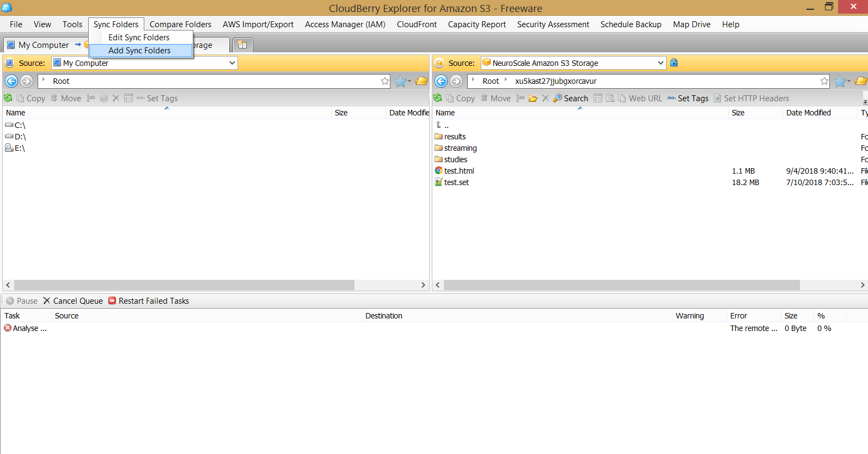Select the test.html file

455,171
